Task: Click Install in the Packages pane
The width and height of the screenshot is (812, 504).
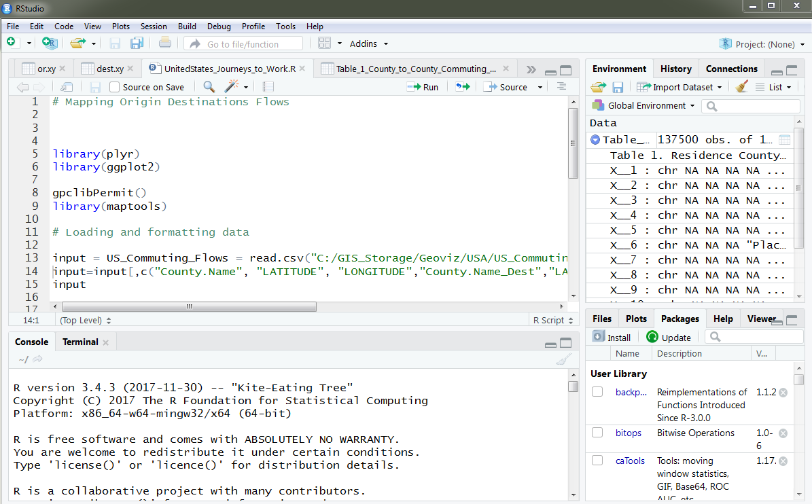Action: coord(612,337)
